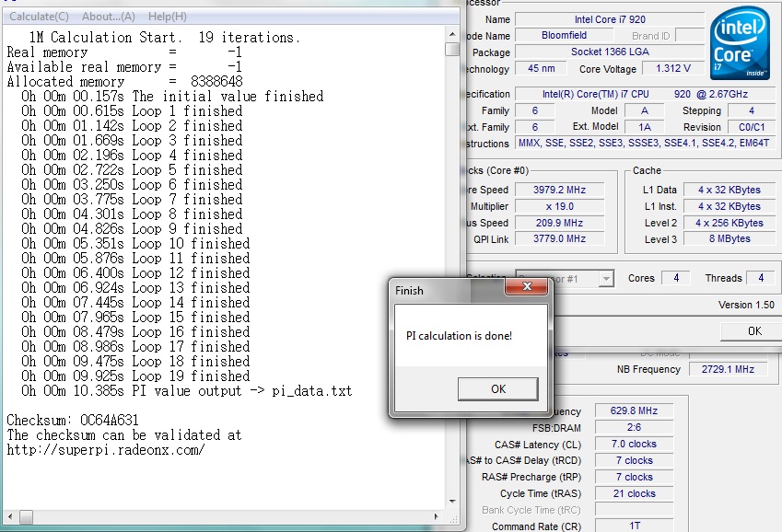Click the 'Version 1.50' label in CPU-Z
This screenshot has height=532, width=782.
pos(746,305)
